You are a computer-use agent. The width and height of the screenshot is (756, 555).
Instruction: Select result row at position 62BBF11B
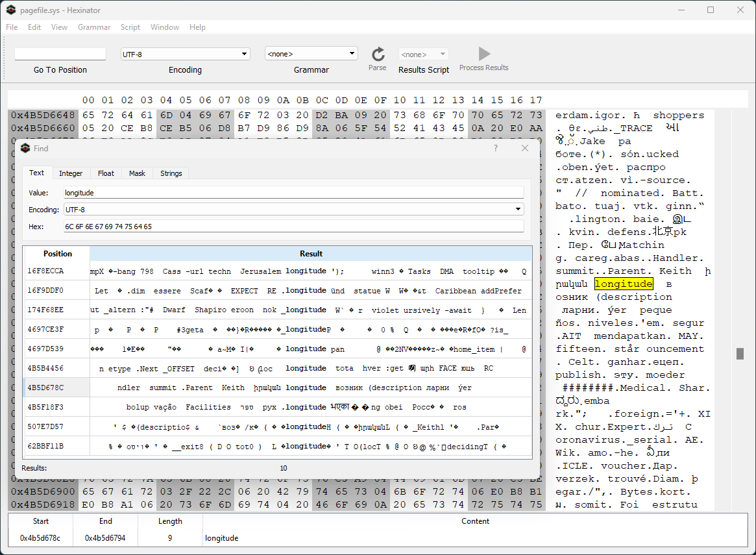pyautogui.click(x=278, y=446)
